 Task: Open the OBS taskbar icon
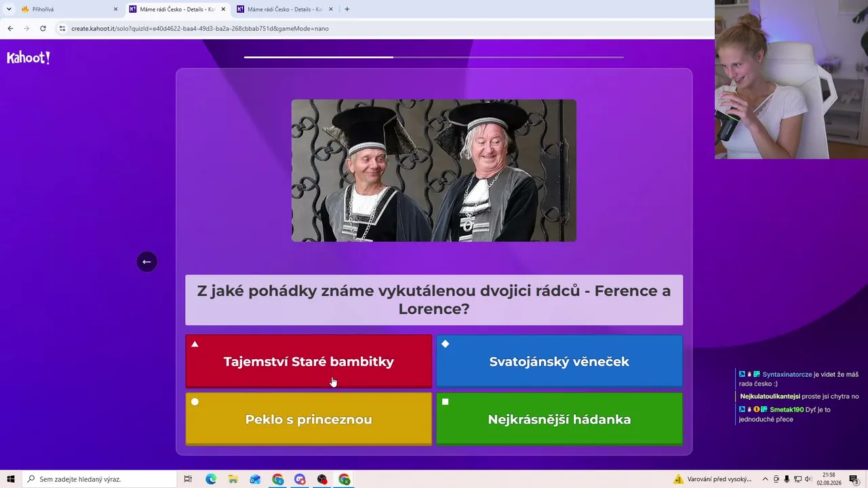point(322,479)
